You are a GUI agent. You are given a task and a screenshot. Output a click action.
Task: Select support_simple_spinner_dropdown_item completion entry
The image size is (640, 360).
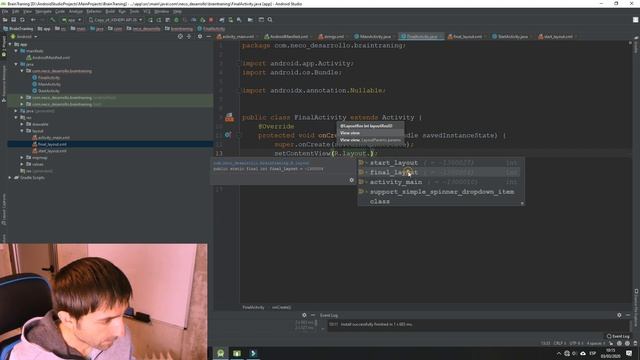click(439, 192)
